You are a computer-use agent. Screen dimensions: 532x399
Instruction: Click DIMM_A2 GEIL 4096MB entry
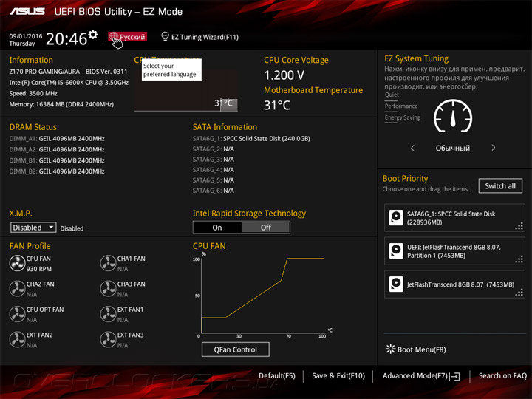(57, 149)
